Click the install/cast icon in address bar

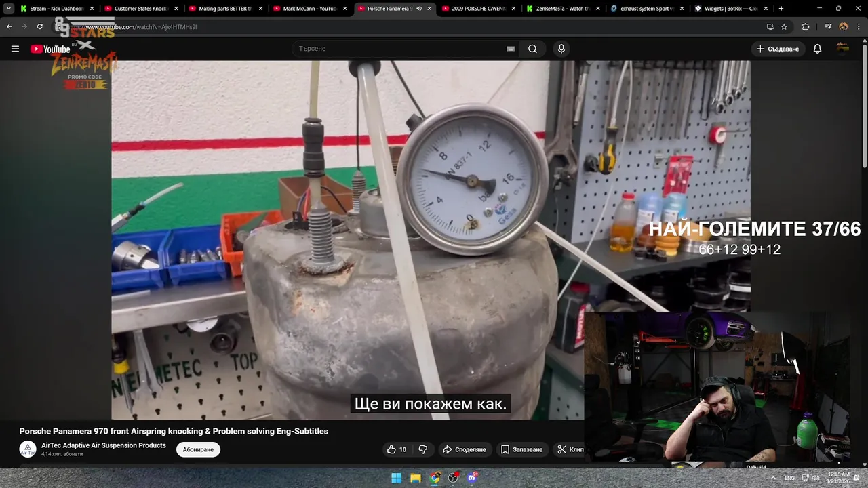pos(770,26)
